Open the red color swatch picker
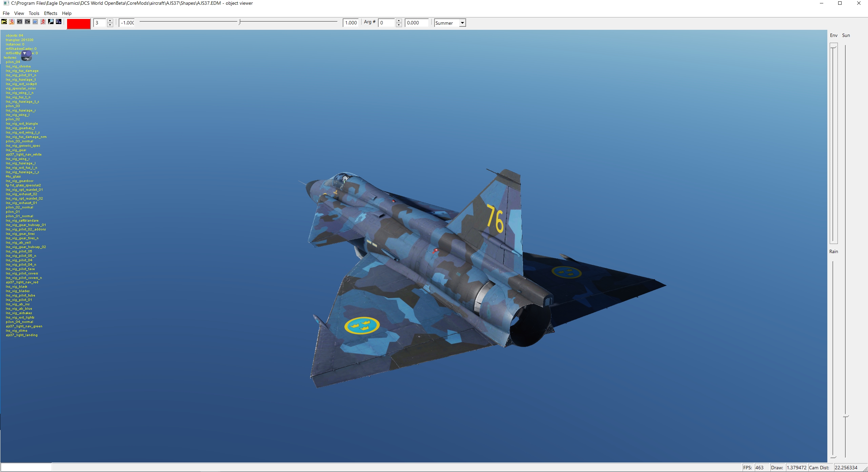This screenshot has height=472, width=868. pos(79,23)
